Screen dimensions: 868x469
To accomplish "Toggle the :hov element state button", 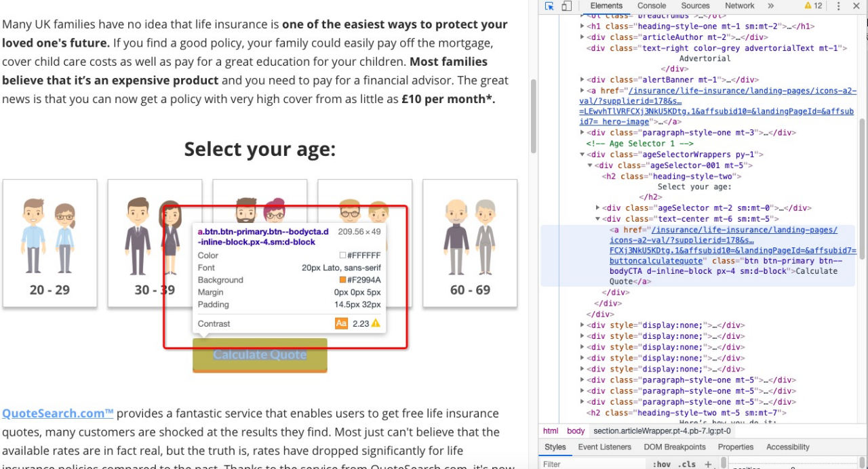I will tap(661, 464).
